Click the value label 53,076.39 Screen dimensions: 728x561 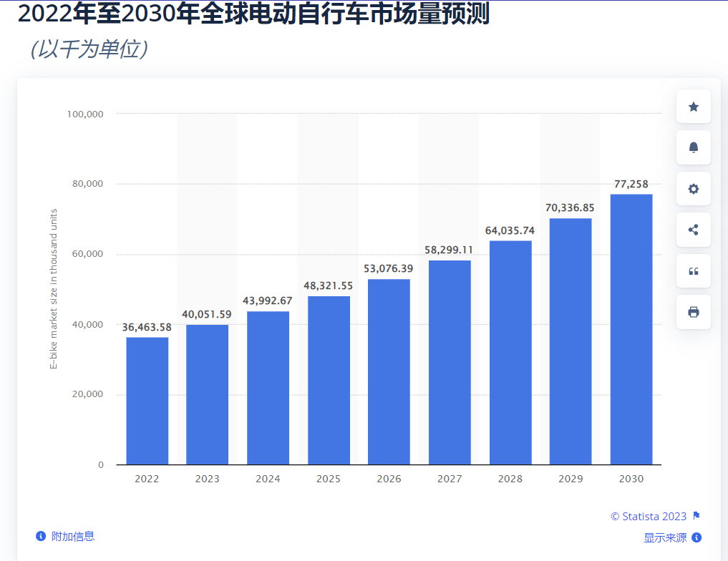click(x=388, y=268)
